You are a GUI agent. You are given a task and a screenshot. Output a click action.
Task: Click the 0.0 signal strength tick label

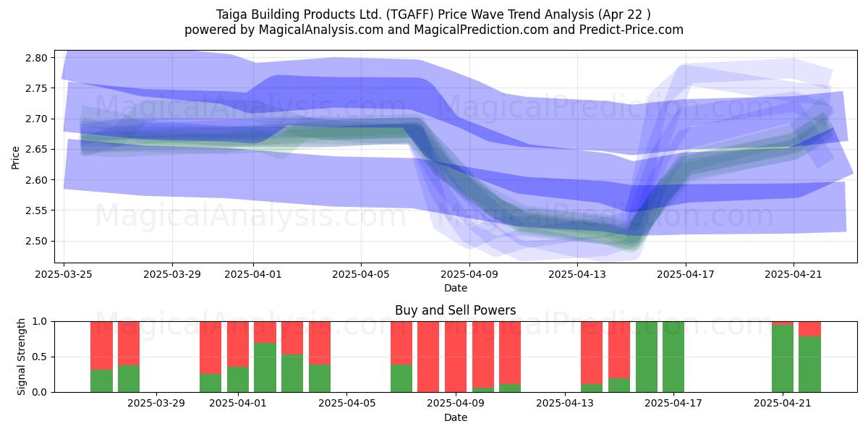point(41,392)
